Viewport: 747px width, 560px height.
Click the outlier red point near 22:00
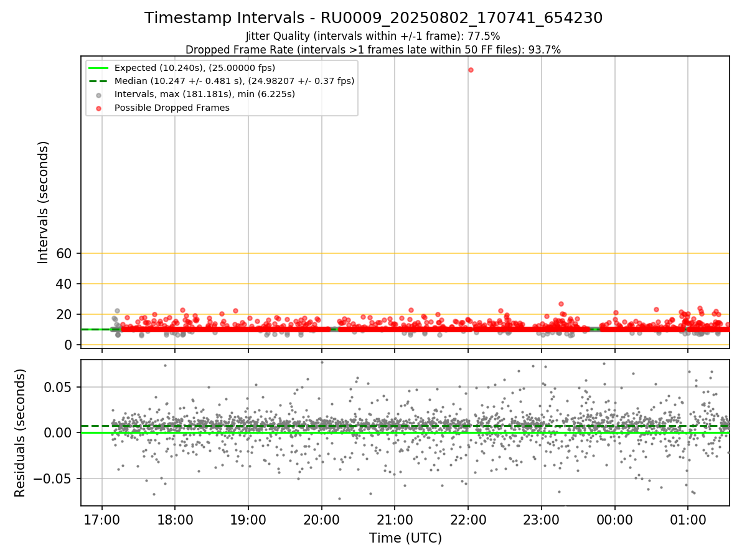tap(471, 70)
